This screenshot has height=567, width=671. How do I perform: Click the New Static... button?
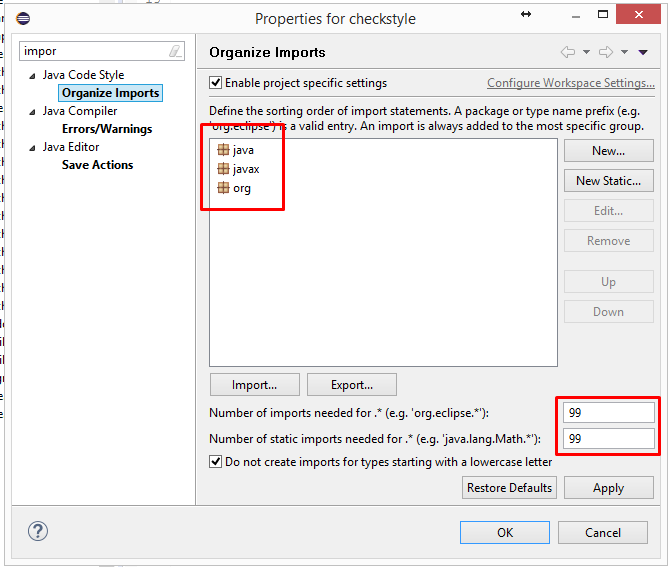(608, 181)
